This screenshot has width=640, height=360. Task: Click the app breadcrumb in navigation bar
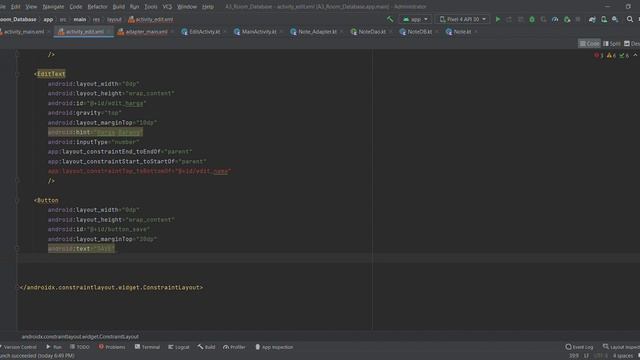(48, 19)
